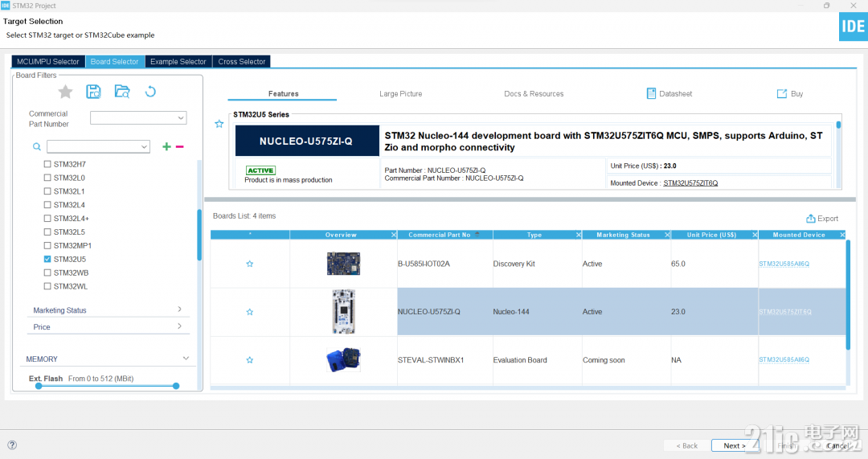Star the STEVAL-STWINBX1 board row
This screenshot has height=459, width=868.
(x=250, y=360)
